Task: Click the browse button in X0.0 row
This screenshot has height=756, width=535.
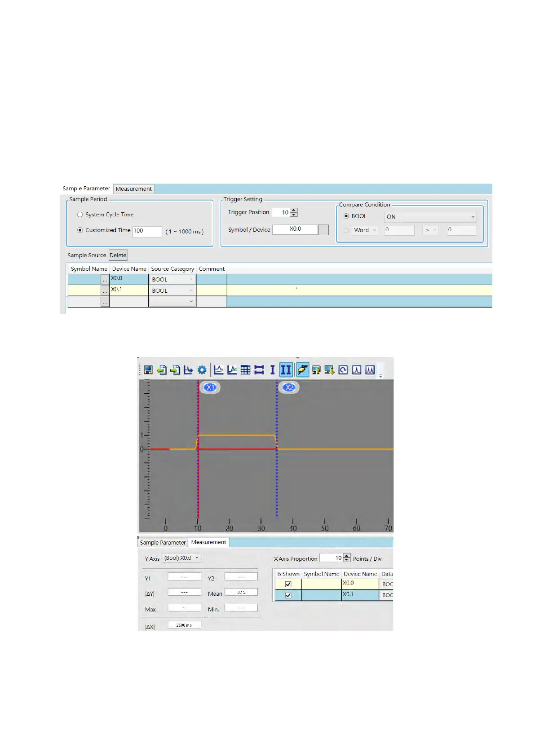Action: coord(105,280)
